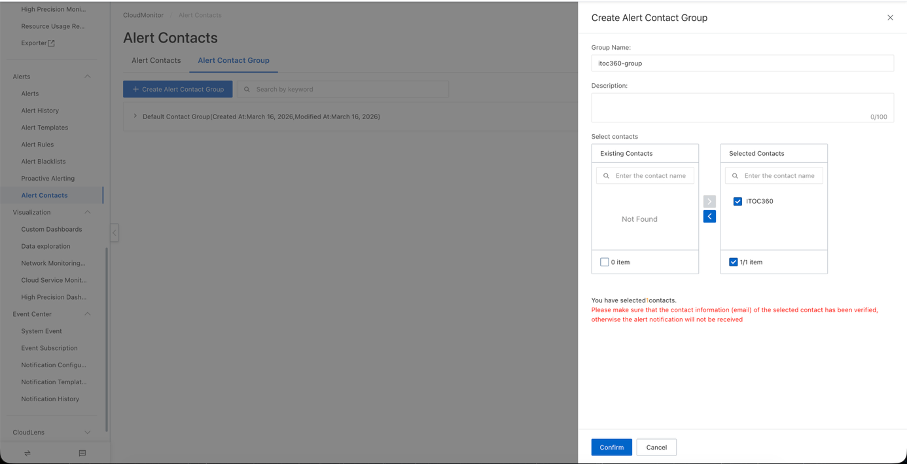Open Alert Rules in the sidebar
Image resolution: width=908 pixels, height=464 pixels.
pos(38,144)
